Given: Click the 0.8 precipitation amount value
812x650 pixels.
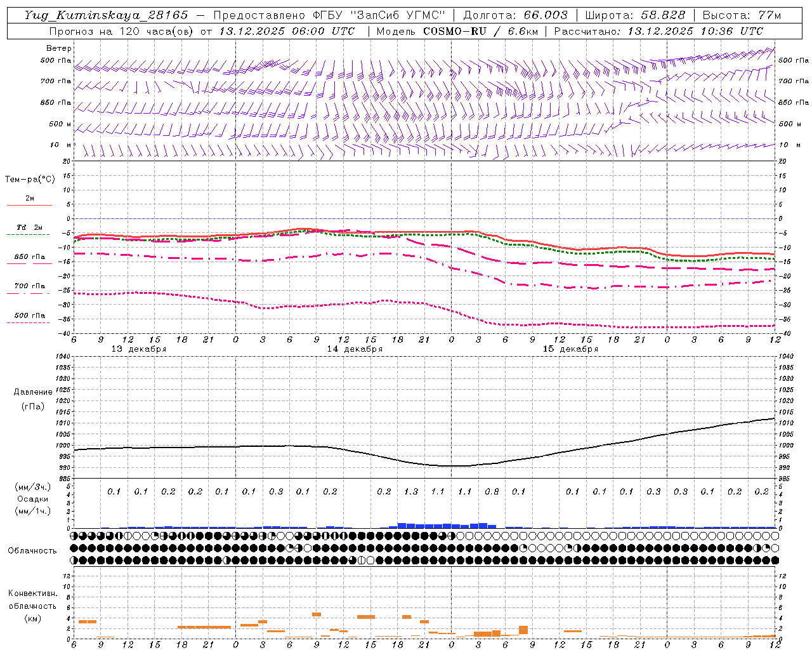Looking at the screenshot, I should 492,492.
